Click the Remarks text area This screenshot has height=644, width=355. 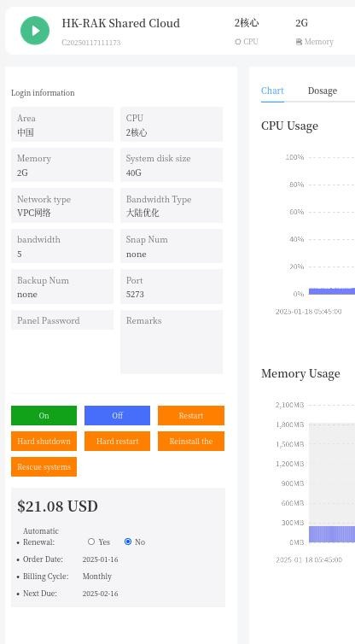pos(172,342)
